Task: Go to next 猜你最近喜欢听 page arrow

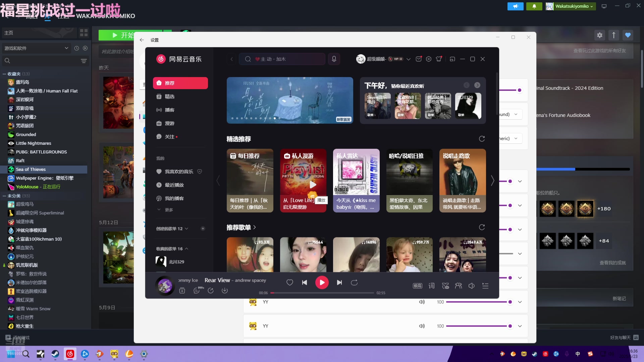Action: pyautogui.click(x=477, y=85)
